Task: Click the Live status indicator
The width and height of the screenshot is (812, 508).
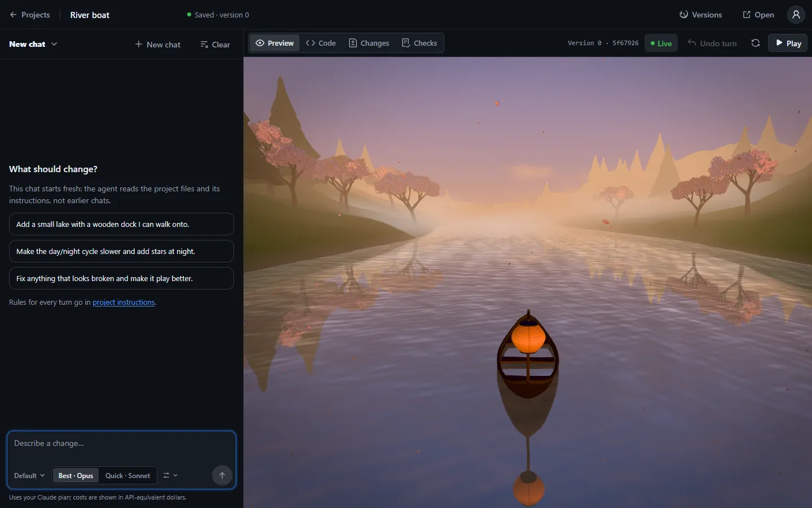Action: click(661, 43)
